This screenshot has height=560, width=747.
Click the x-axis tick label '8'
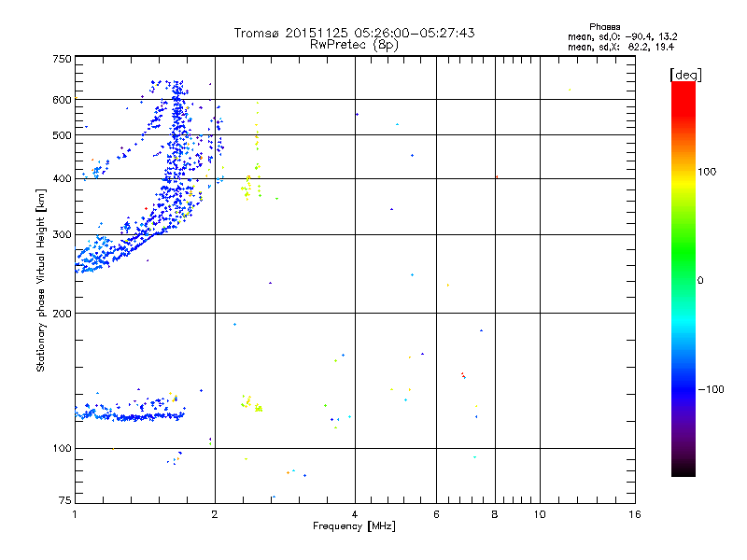pos(495,514)
